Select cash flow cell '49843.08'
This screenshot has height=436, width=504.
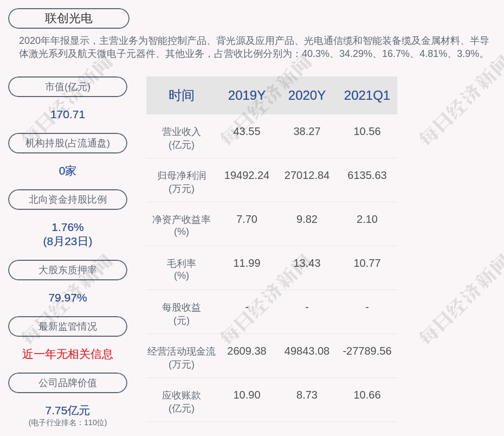tap(307, 351)
